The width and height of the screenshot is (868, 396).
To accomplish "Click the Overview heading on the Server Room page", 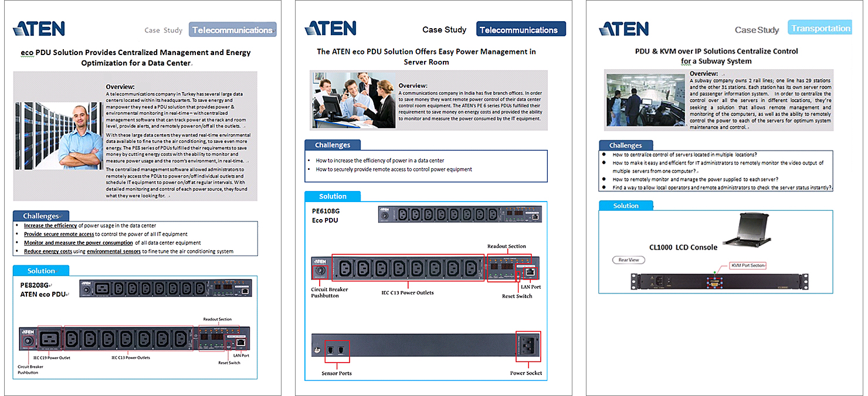I will point(413,86).
